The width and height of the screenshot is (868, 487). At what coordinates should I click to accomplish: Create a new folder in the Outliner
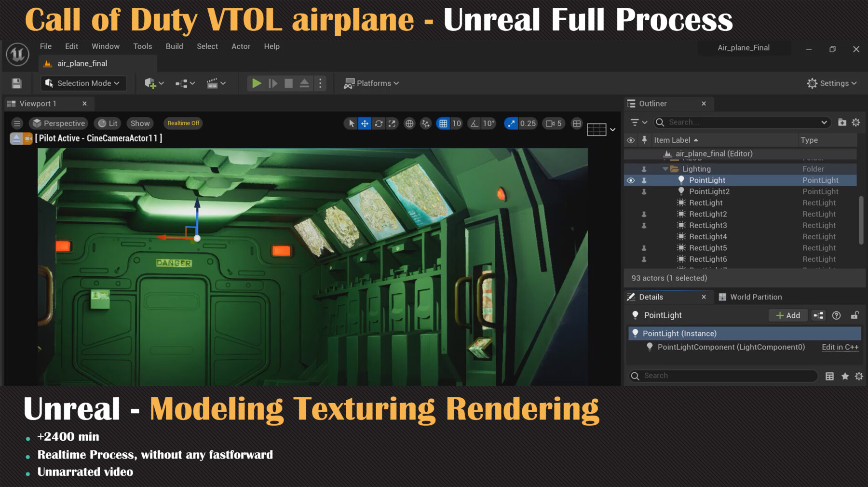point(841,122)
